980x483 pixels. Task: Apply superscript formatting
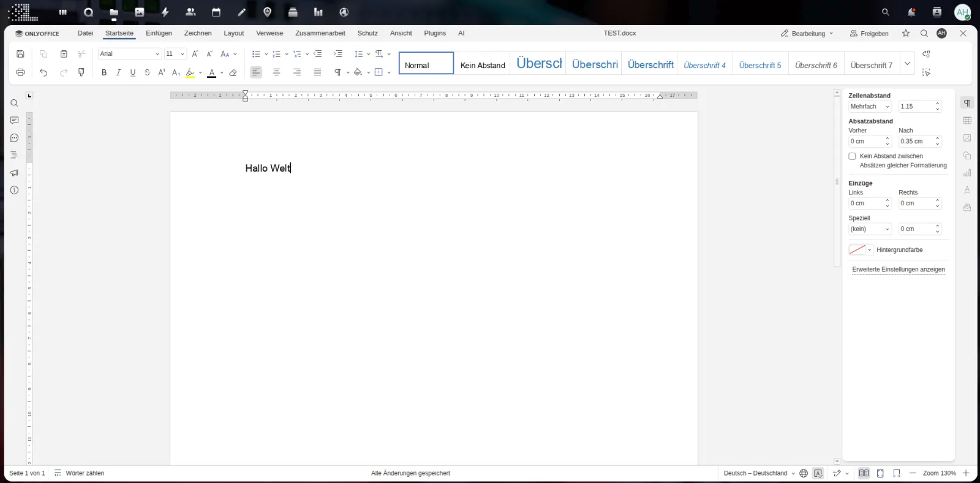pyautogui.click(x=162, y=72)
